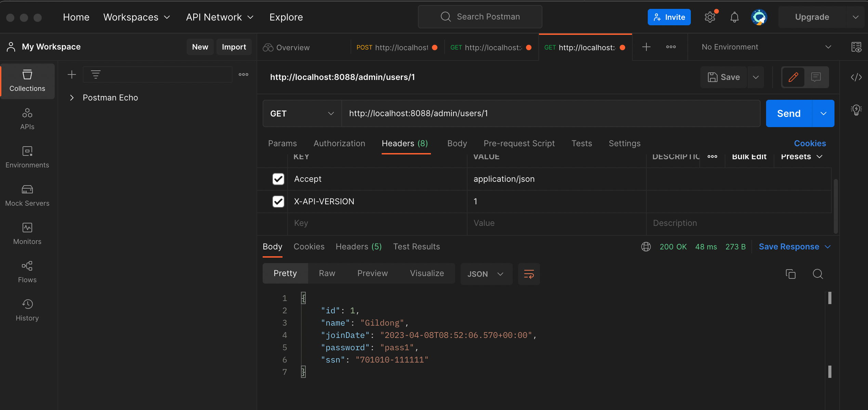Viewport: 868px width, 410px height.
Task: Open the JSON response format dropdown
Action: click(486, 273)
